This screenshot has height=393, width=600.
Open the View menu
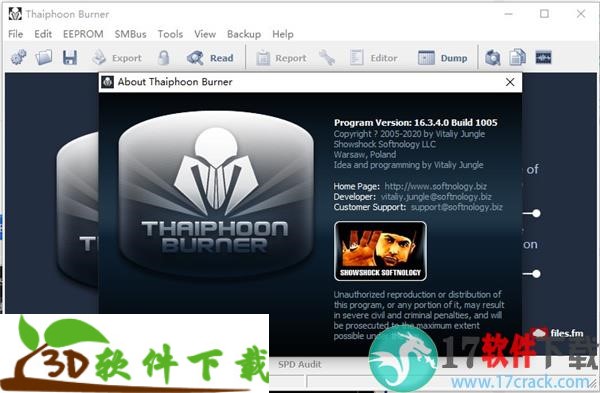click(205, 34)
